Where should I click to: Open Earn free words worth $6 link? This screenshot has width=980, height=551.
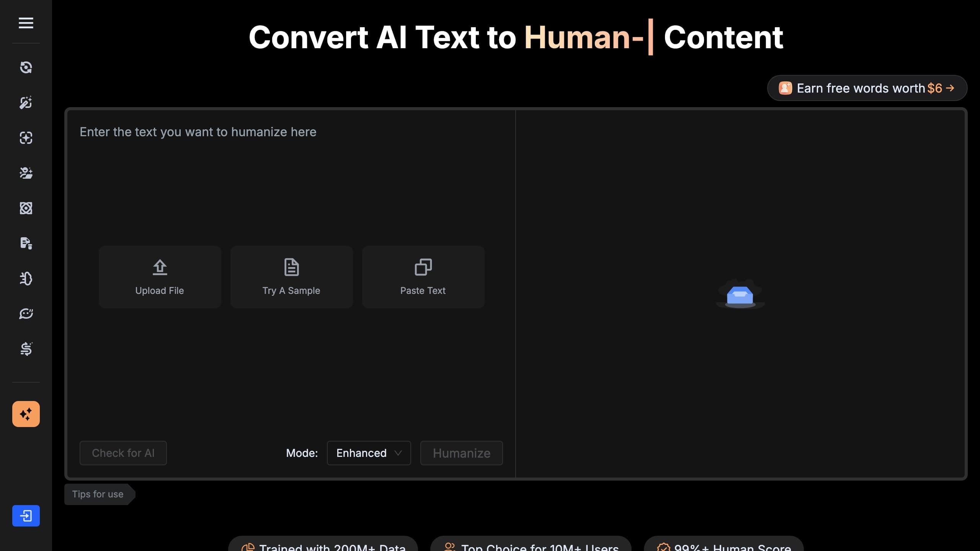click(x=867, y=88)
